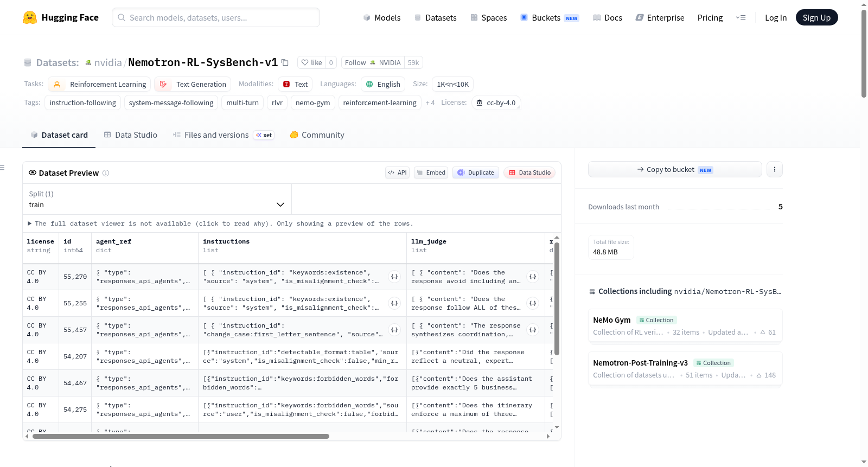Open Pricing page
Viewport: 868px width, 467px height.
pyautogui.click(x=710, y=17)
